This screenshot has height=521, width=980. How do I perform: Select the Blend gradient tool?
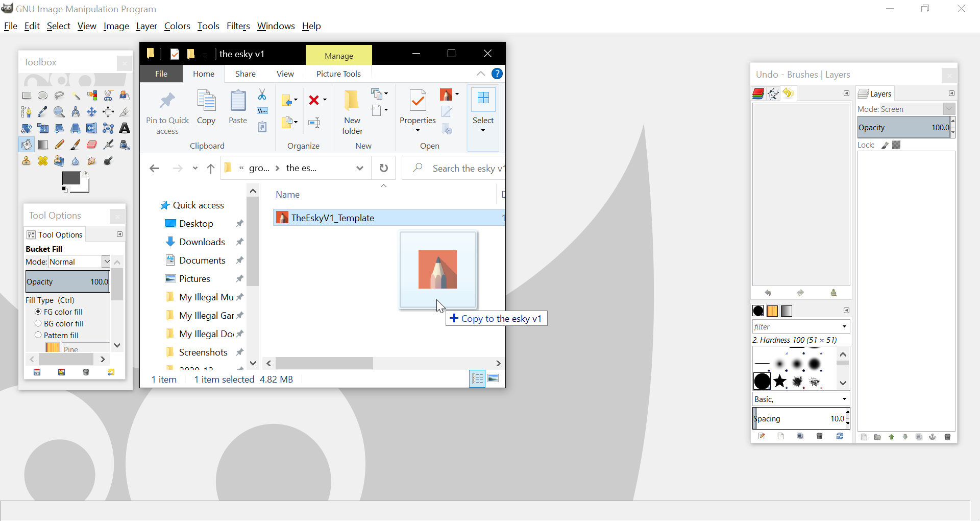click(43, 145)
